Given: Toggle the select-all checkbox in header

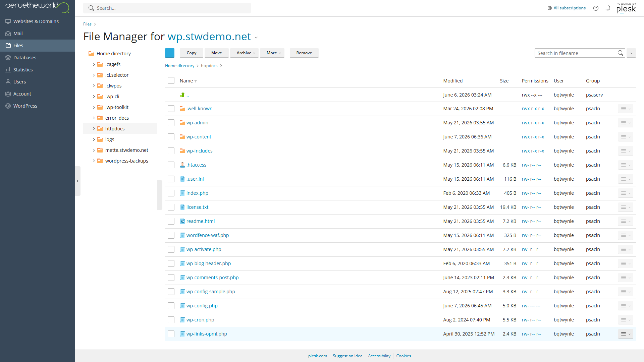Looking at the screenshot, I should [x=171, y=80].
